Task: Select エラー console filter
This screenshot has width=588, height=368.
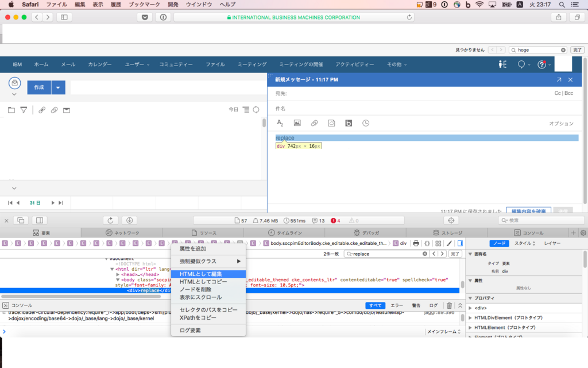Action: click(396, 305)
